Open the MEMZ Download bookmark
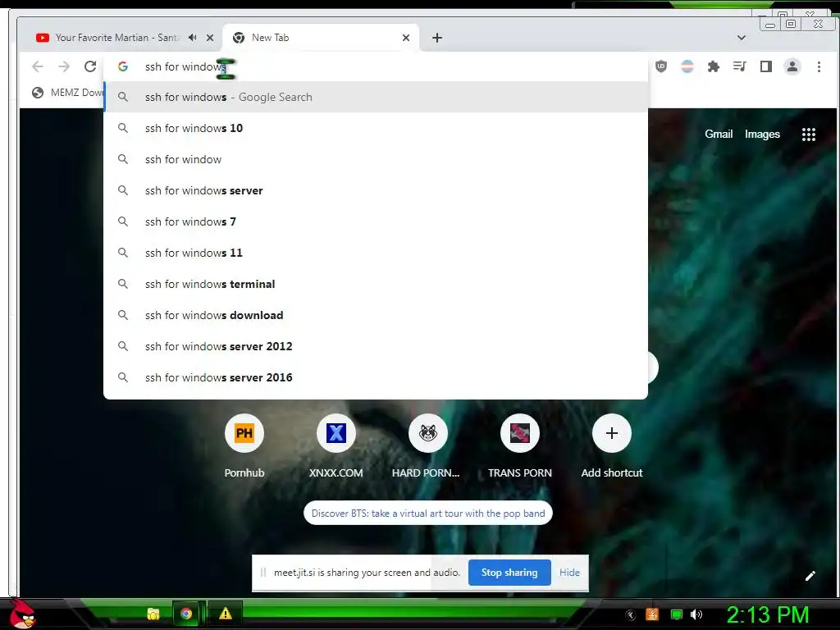 [67, 93]
